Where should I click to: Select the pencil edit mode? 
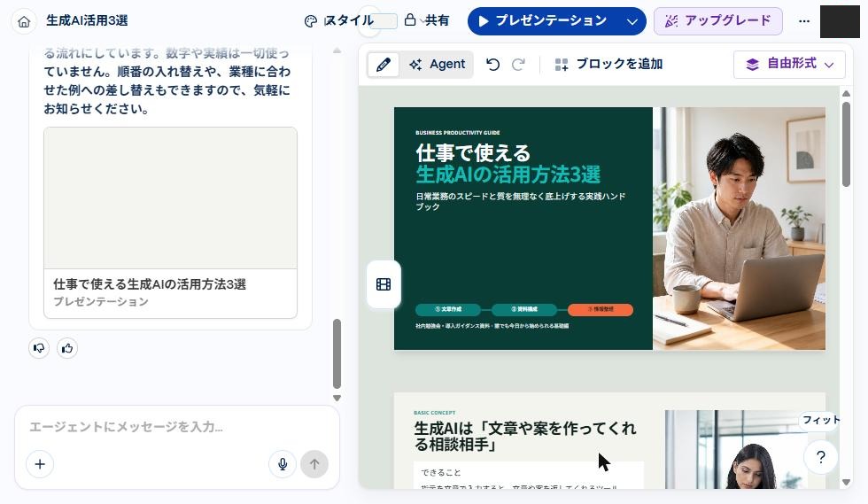[x=383, y=65]
